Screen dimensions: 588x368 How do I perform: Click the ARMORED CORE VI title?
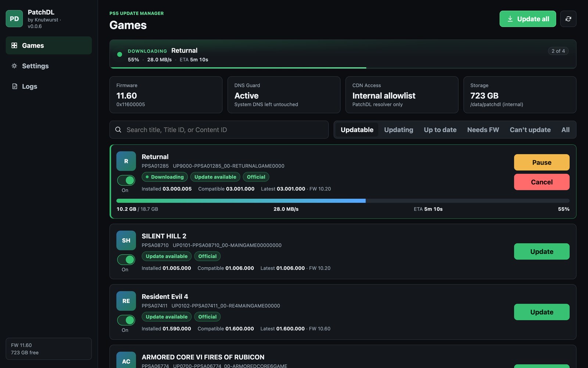point(203,357)
